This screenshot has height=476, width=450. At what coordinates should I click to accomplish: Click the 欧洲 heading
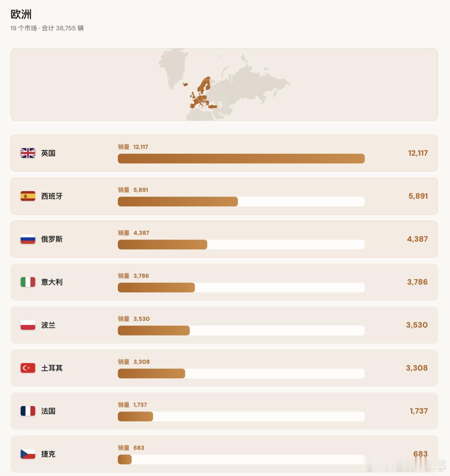tap(21, 14)
